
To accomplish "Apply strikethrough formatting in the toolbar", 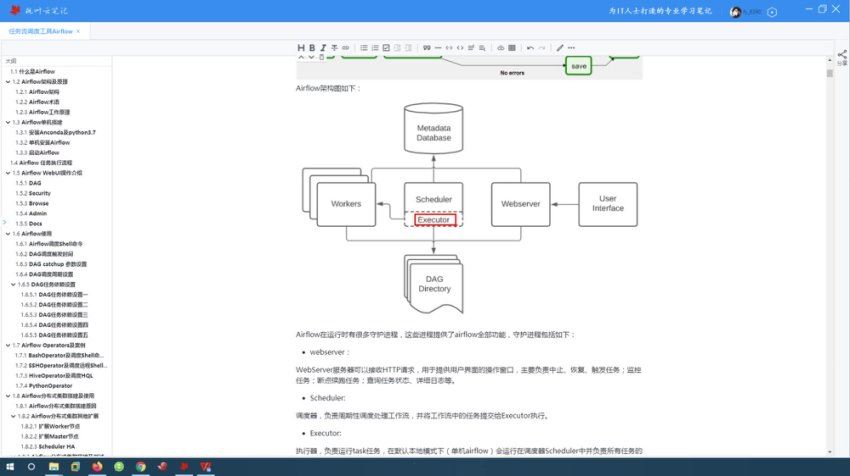I will point(334,48).
